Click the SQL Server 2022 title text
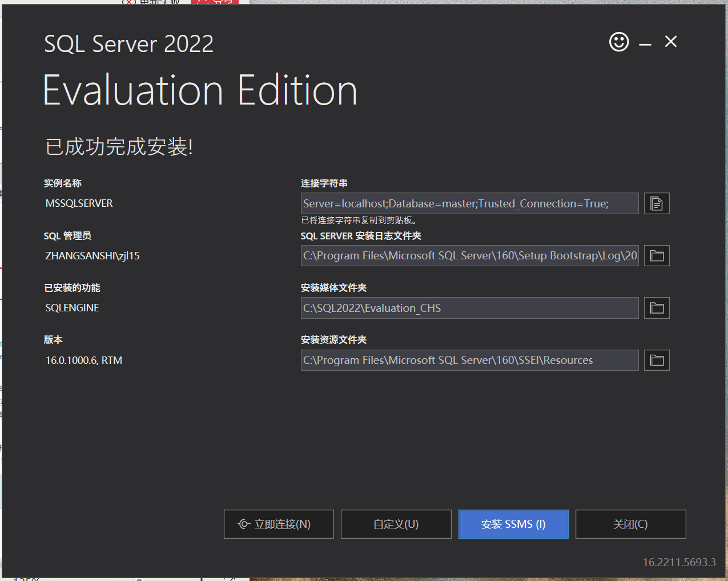Viewport: 728px width, 581px height. click(x=129, y=44)
